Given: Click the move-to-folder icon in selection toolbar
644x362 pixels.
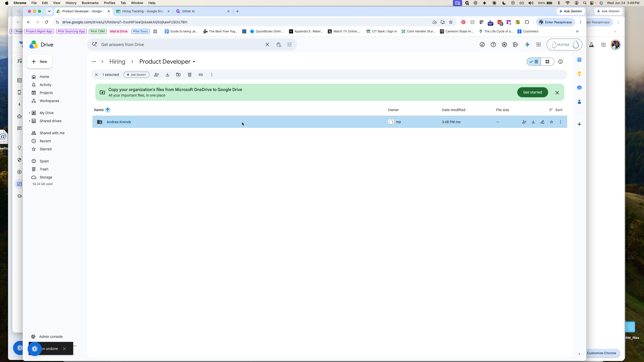Looking at the screenshot, I should 178,75.
